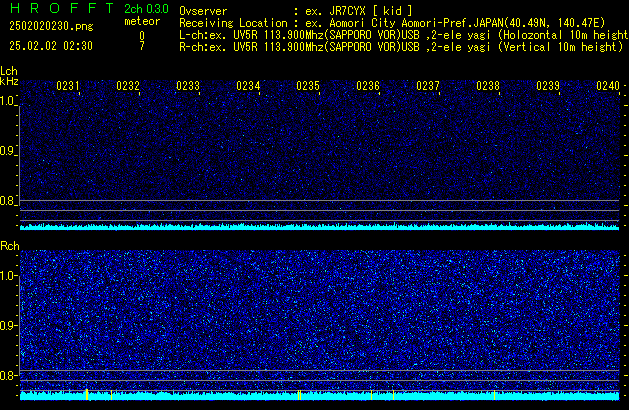Click the 0234 time tick label
This screenshot has width=629, height=410.
(248, 86)
